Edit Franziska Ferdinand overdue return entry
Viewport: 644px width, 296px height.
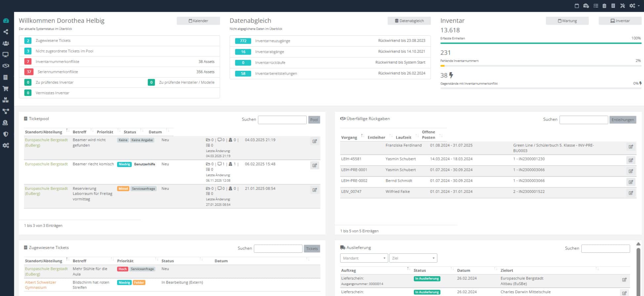coord(631,147)
